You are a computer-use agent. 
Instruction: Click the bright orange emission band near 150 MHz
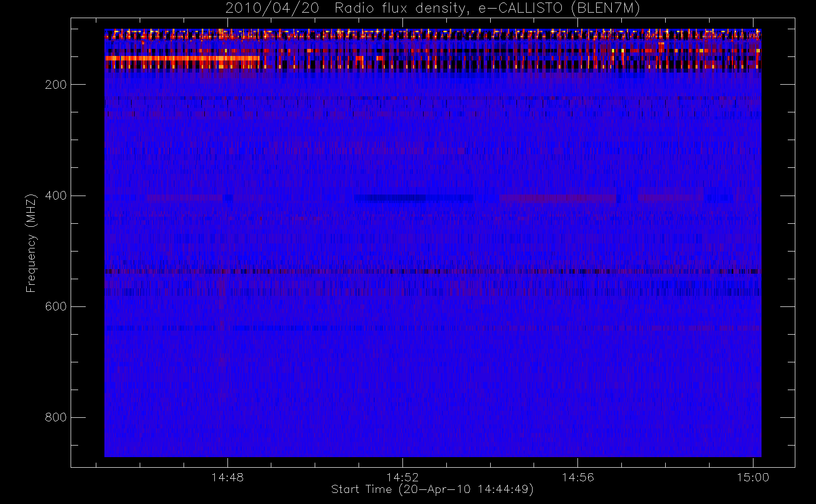(183, 58)
